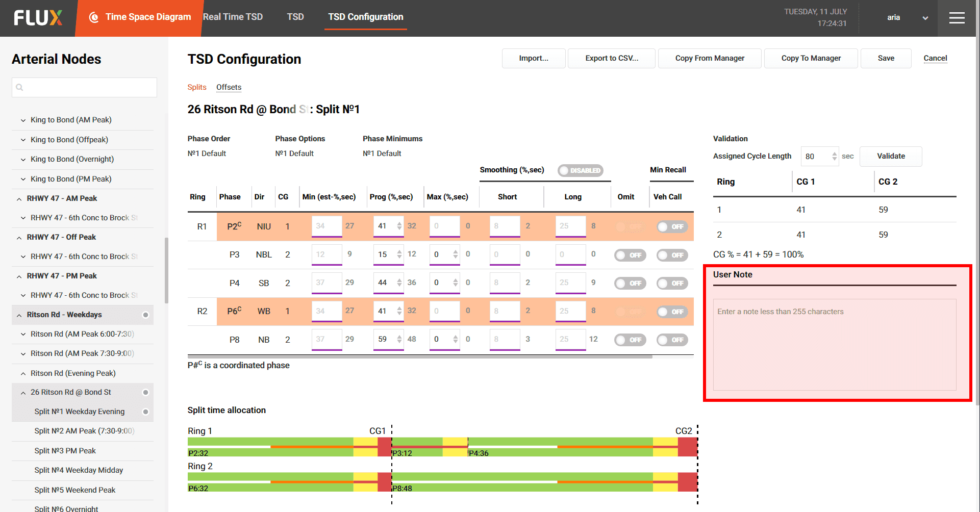Click the Time Space Diagram clock icon
Viewport: 980px width, 512px height.
pyautogui.click(x=94, y=17)
